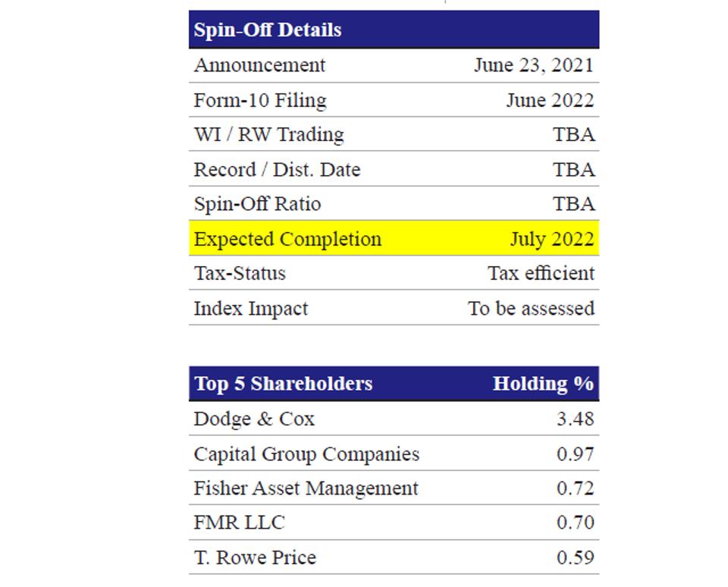Screen dimensions: 728x587
Task: Click the Top 5 Shareholders header
Action: coord(283,384)
